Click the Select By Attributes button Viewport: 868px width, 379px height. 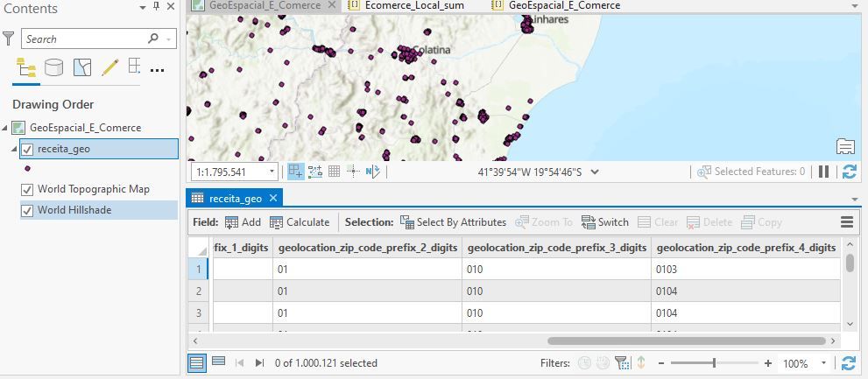click(x=453, y=221)
